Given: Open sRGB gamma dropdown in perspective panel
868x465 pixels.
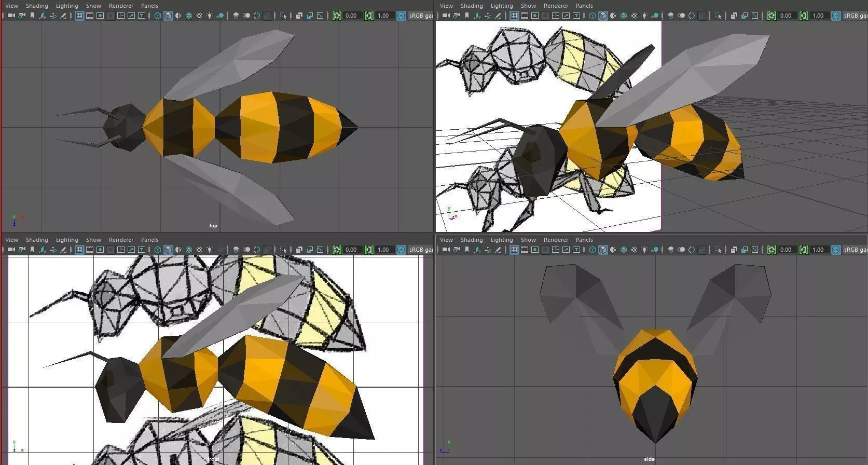Looking at the screenshot, I should pyautogui.click(x=855, y=16).
